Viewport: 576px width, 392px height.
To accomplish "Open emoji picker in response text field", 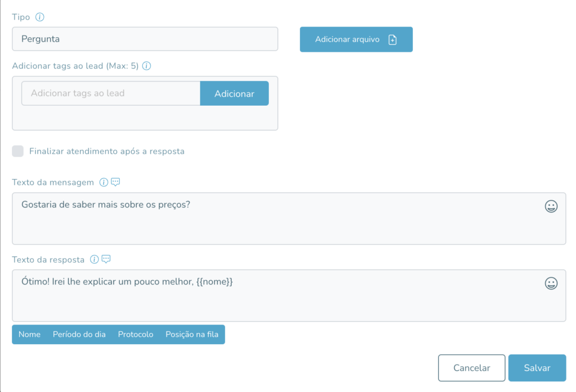I will [551, 283].
